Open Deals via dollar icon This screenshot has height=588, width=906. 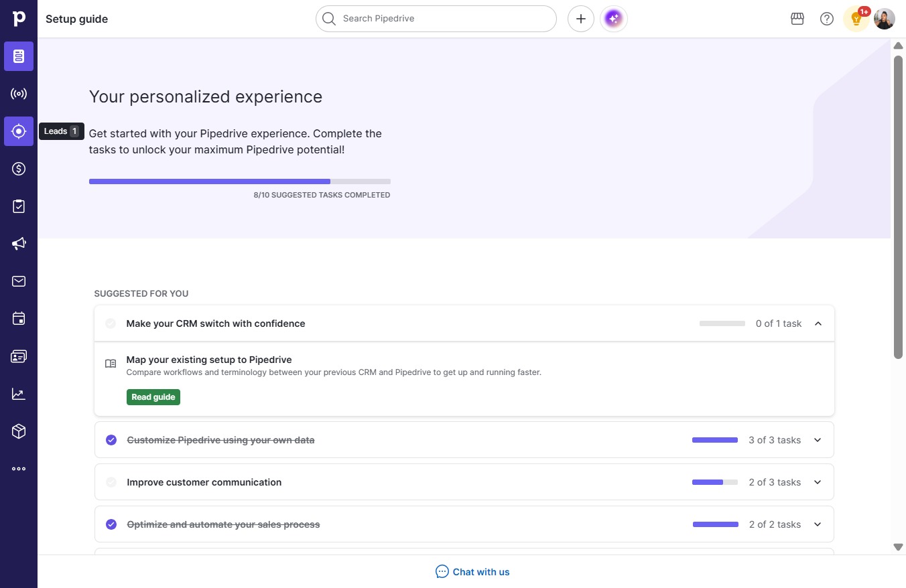(x=19, y=169)
